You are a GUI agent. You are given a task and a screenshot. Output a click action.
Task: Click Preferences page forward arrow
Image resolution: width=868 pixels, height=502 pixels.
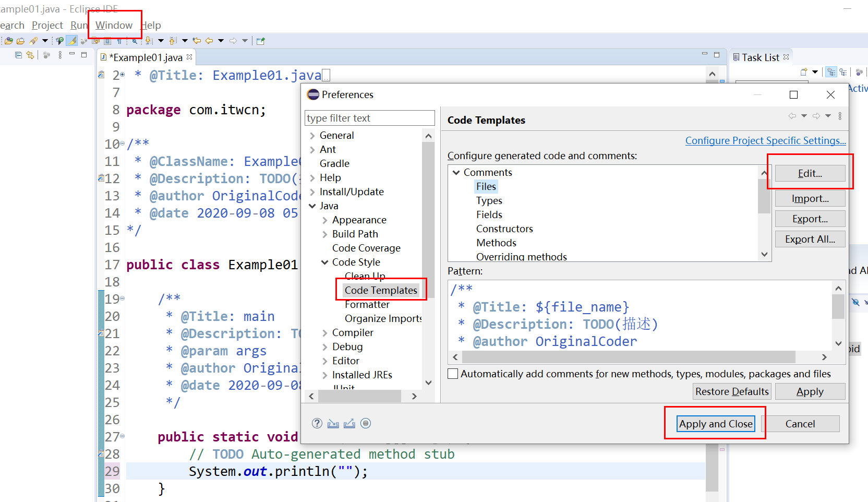816,116
